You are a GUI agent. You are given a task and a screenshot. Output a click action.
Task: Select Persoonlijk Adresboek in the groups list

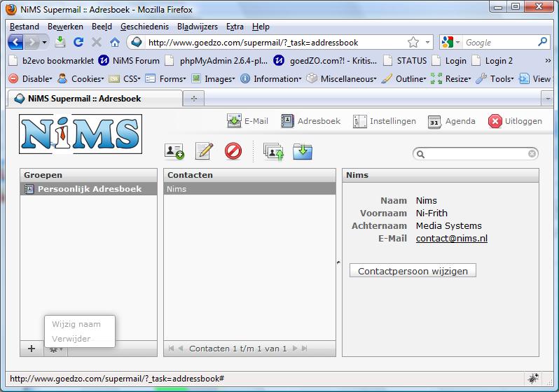point(89,189)
